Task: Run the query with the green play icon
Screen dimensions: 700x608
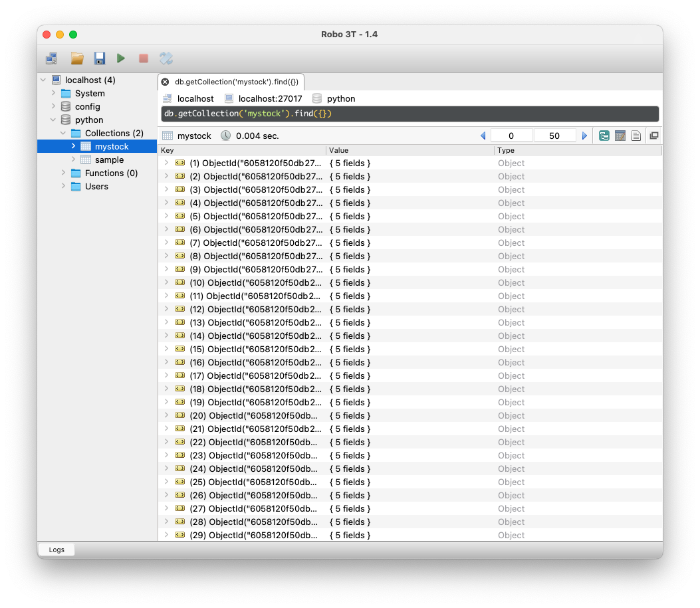Action: point(120,58)
